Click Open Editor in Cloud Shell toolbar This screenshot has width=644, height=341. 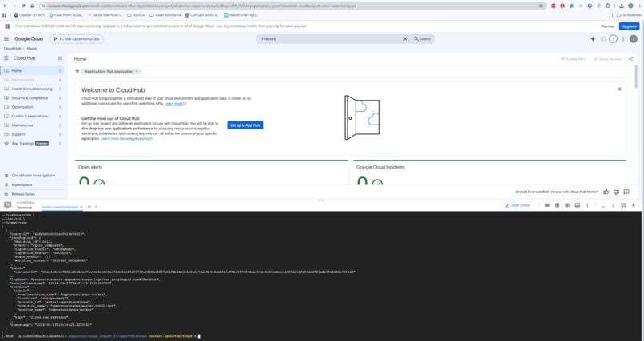[518, 205]
